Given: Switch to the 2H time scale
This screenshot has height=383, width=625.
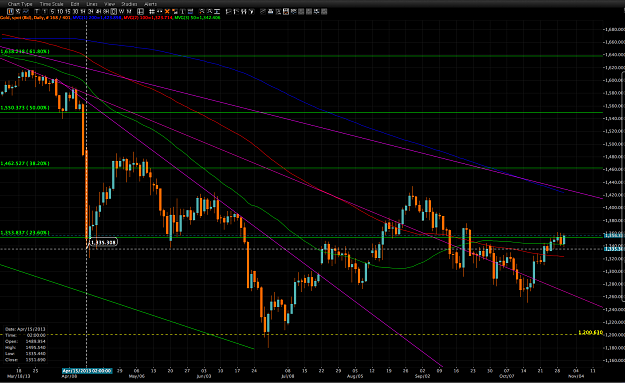Looking at the screenshot, I should click(90, 12).
